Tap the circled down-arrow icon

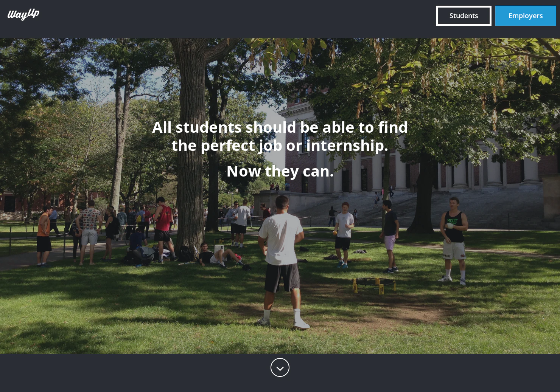[x=280, y=367]
